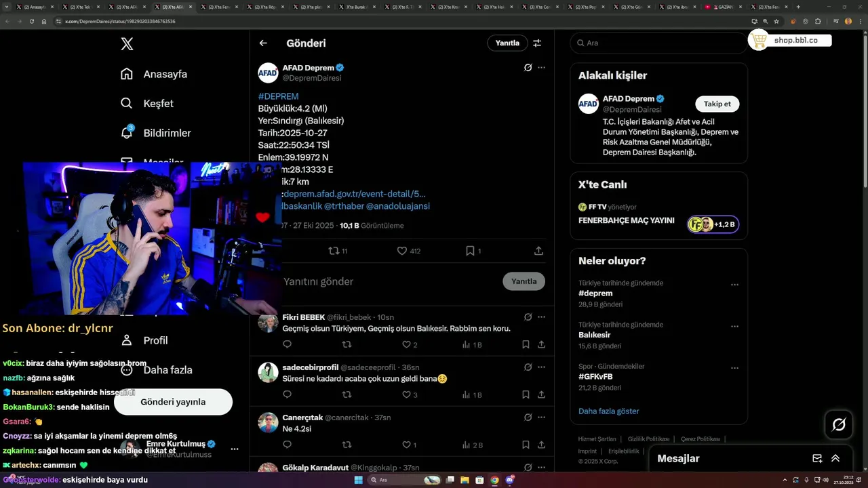Open the floating Grok button
Screen dimensions: 868x488
tap(839, 425)
